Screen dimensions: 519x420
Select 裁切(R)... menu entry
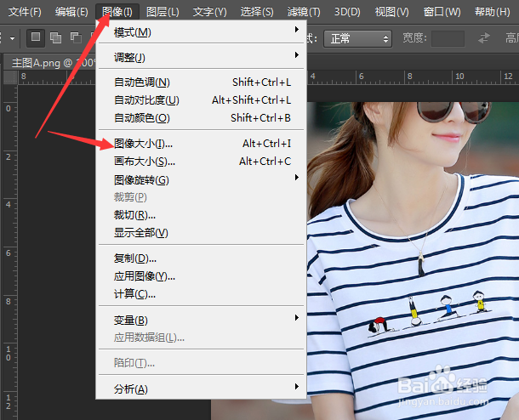click(x=202, y=215)
